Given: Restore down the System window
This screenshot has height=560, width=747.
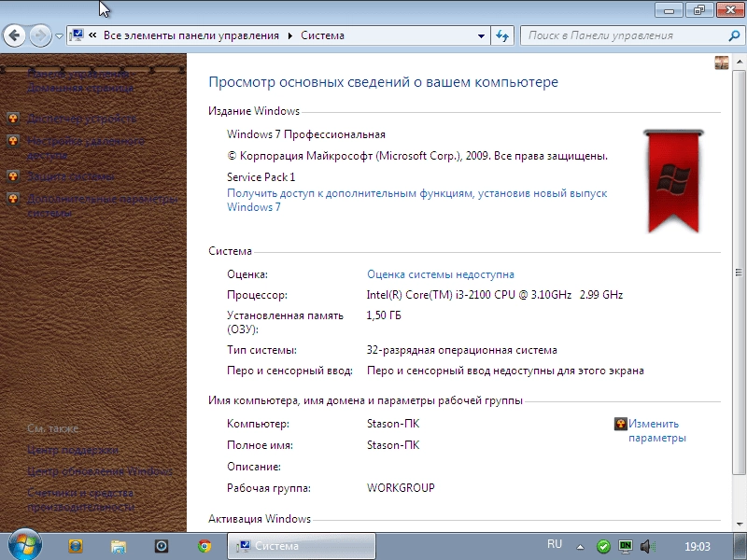Looking at the screenshot, I should [x=698, y=9].
